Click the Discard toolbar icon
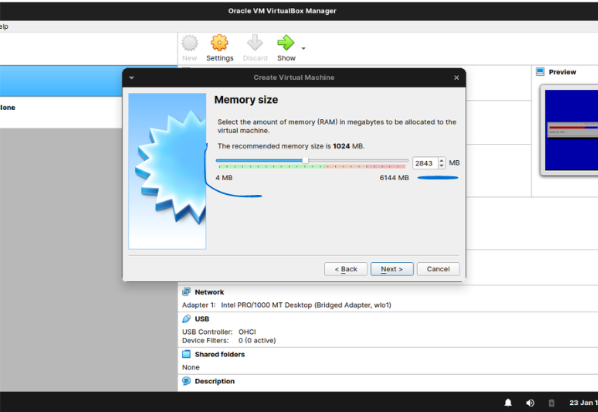 point(255,43)
